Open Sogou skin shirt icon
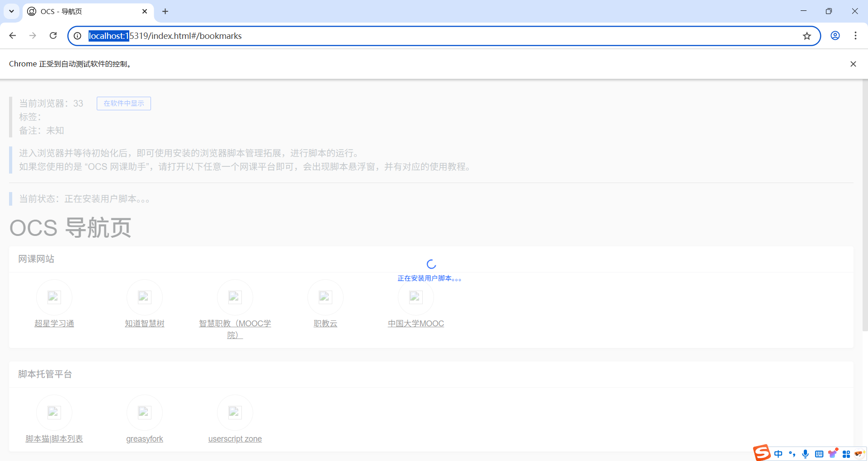This screenshot has height=461, width=868. point(833,453)
